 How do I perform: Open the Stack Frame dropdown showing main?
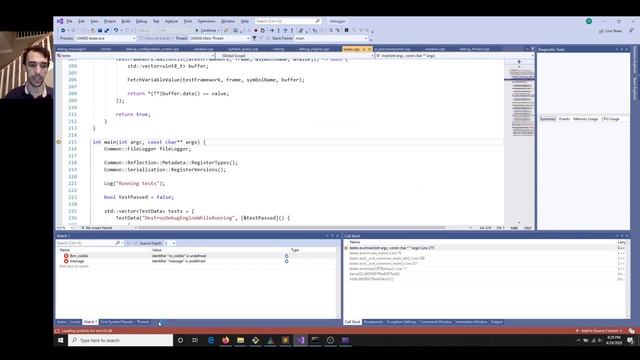click(331, 38)
